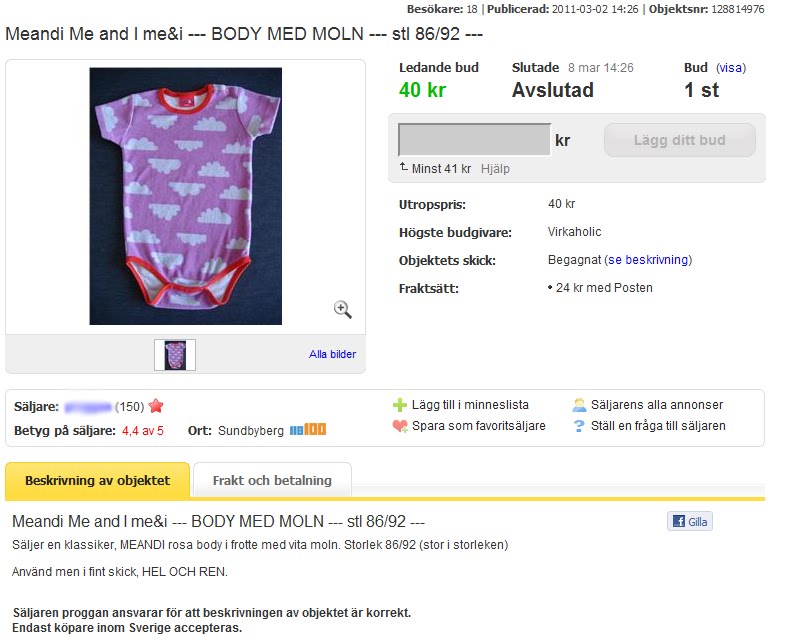Open the Alla bilder link
Viewport: 801px width, 643px height.
tap(332, 354)
